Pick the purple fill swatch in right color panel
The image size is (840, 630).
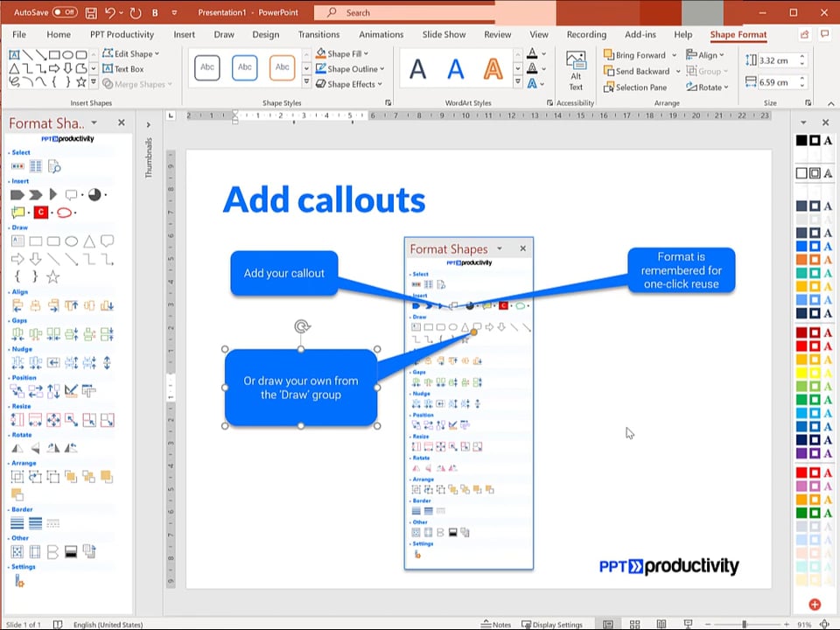(x=801, y=453)
